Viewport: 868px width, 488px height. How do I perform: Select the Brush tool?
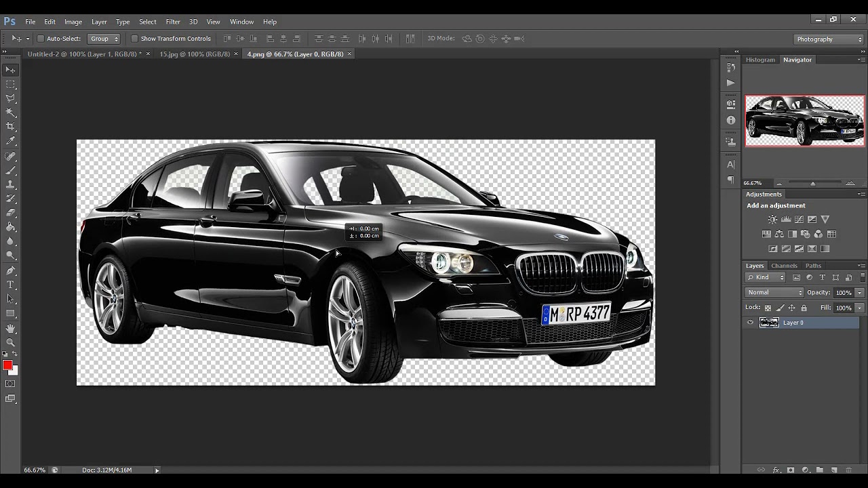click(x=11, y=170)
